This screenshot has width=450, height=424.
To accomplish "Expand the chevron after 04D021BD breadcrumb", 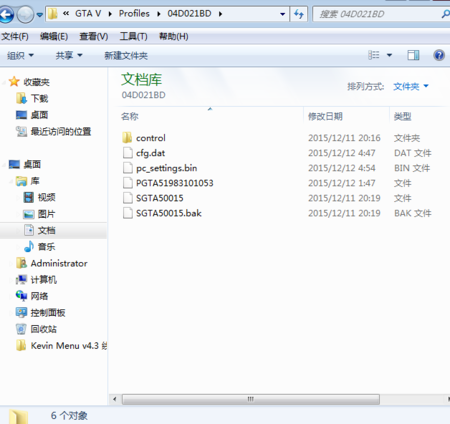I will click(221, 14).
